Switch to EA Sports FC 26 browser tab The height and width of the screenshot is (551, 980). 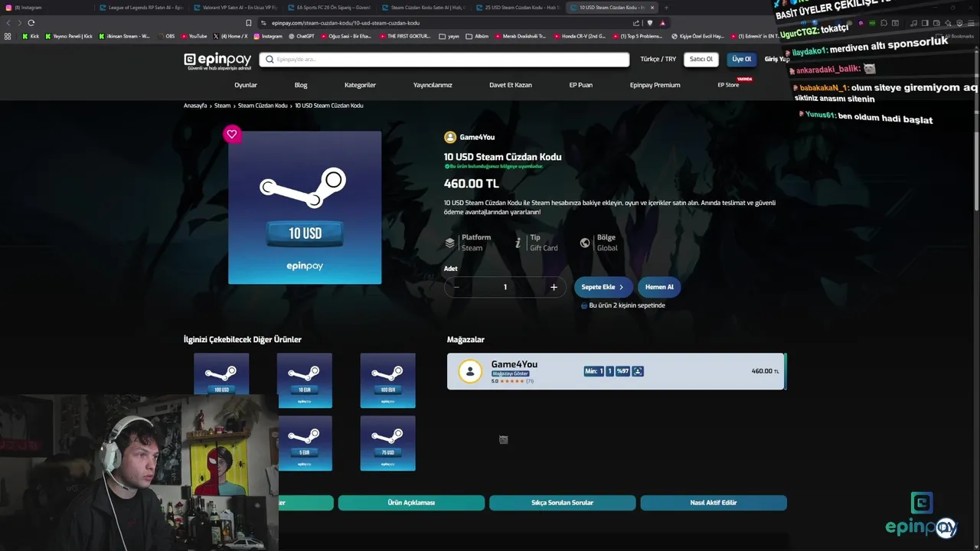[328, 8]
